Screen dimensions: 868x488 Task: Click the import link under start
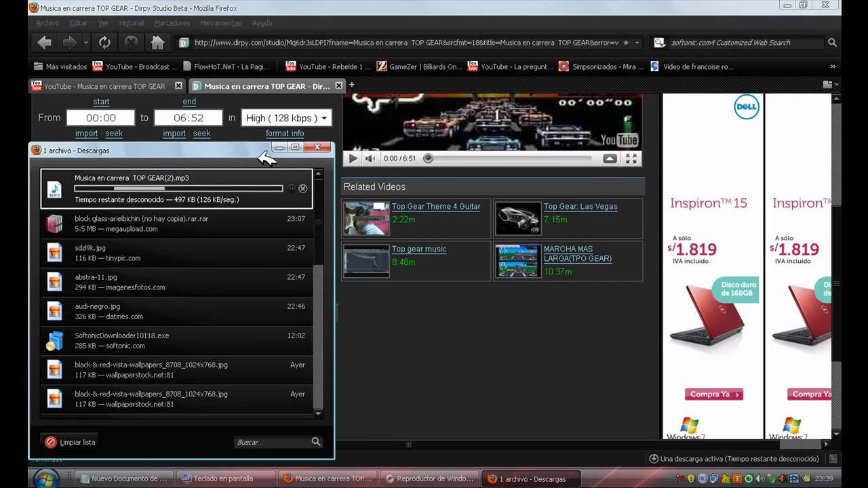87,134
